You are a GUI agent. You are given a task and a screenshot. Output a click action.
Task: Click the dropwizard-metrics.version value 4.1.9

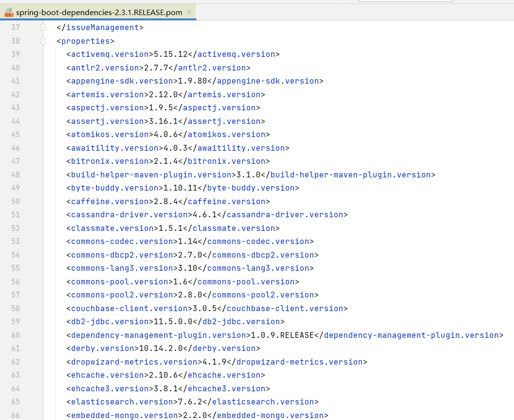click(x=214, y=362)
